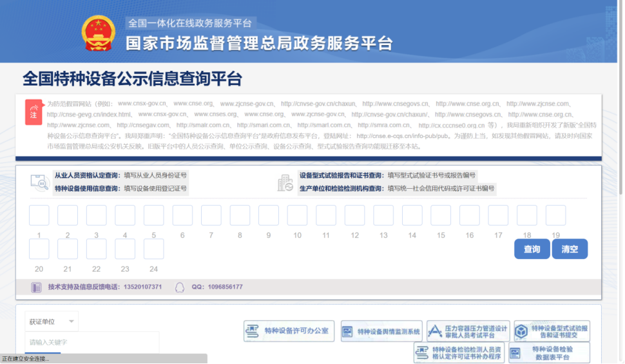Click the icon in 特种设备许可办公室 button
The width and height of the screenshot is (625, 364).
[253, 331]
